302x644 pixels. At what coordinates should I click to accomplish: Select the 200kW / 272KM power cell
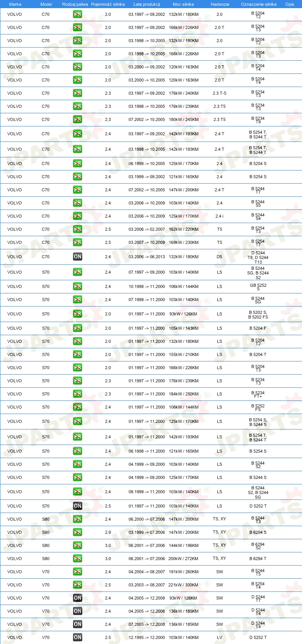tap(184, 559)
